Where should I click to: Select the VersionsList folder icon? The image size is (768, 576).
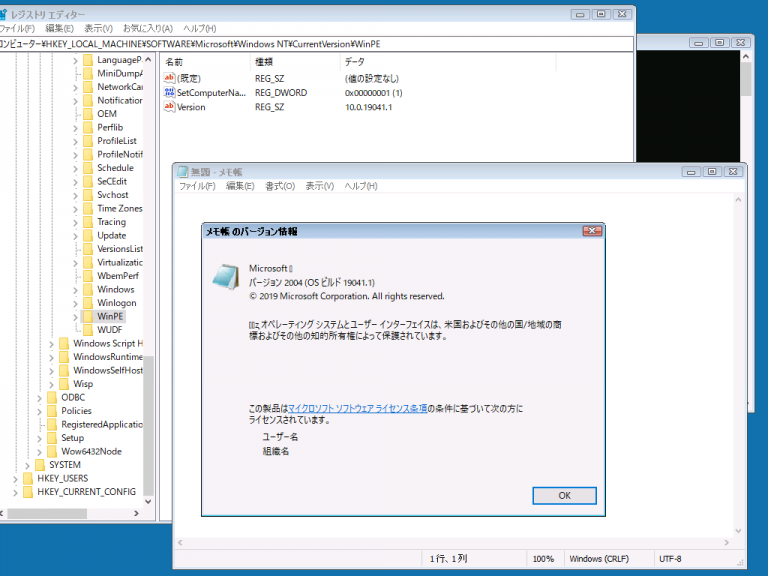coord(88,249)
